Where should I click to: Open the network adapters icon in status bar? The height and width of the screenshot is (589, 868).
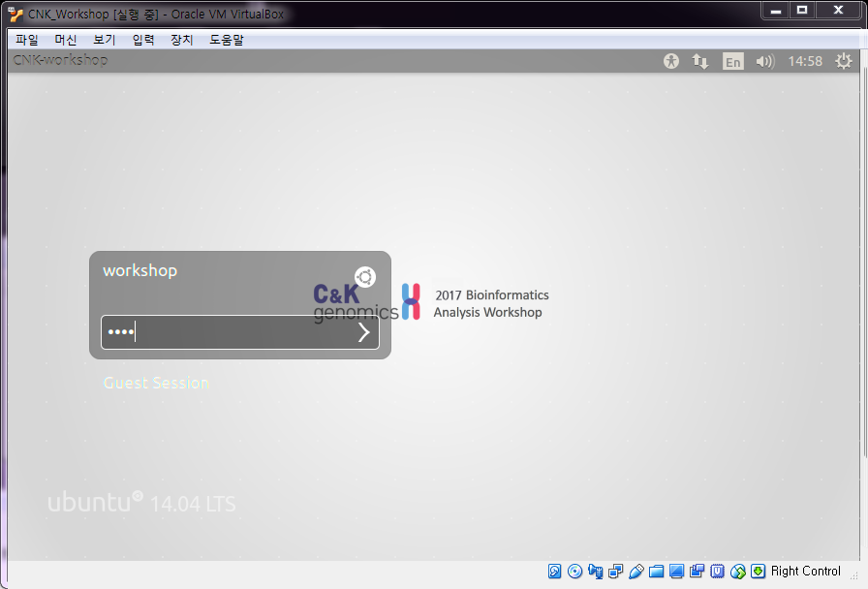click(617, 572)
